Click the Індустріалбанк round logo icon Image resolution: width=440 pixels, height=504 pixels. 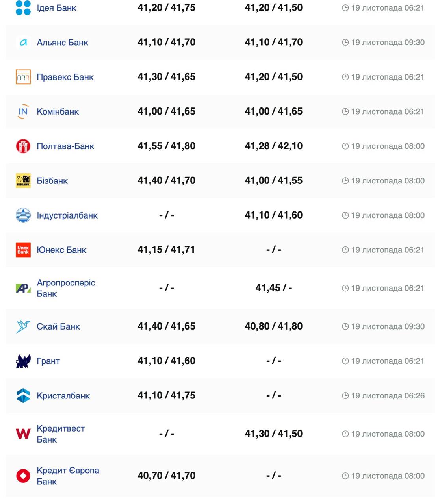[23, 215]
